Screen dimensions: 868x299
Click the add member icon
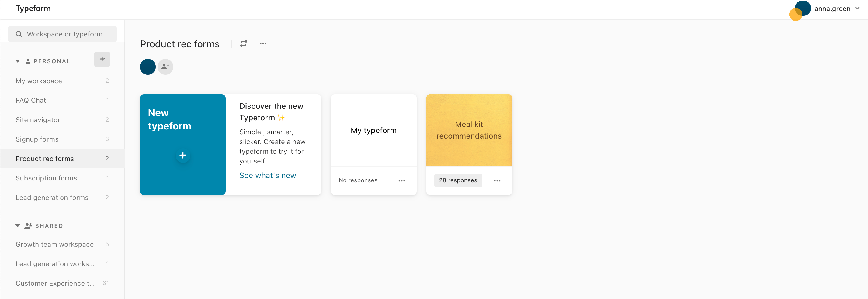[165, 67]
